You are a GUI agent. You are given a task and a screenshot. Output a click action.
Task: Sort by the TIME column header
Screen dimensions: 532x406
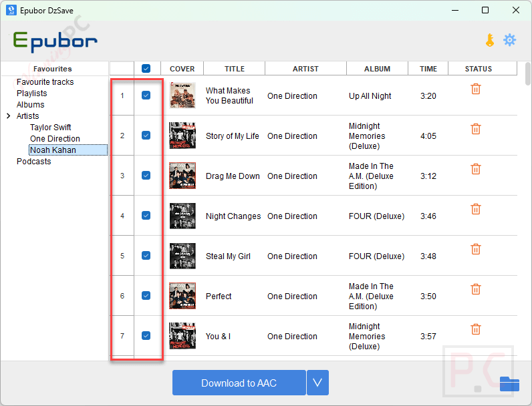(428, 69)
